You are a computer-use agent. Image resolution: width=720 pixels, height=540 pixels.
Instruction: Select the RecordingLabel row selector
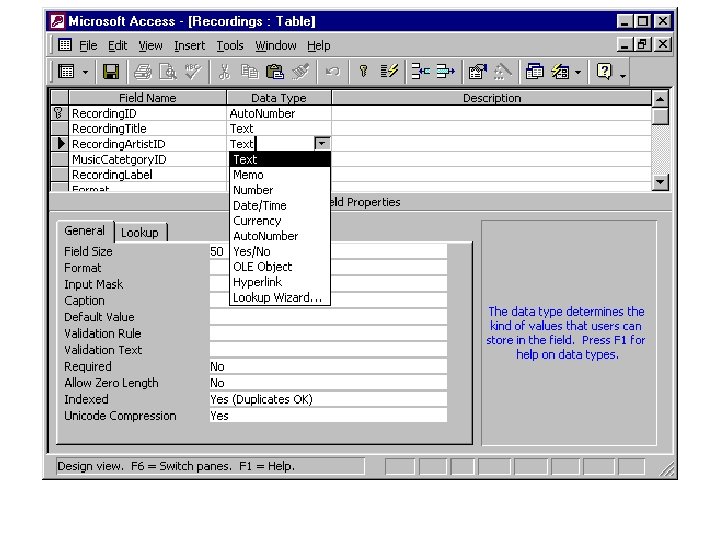click(60, 174)
